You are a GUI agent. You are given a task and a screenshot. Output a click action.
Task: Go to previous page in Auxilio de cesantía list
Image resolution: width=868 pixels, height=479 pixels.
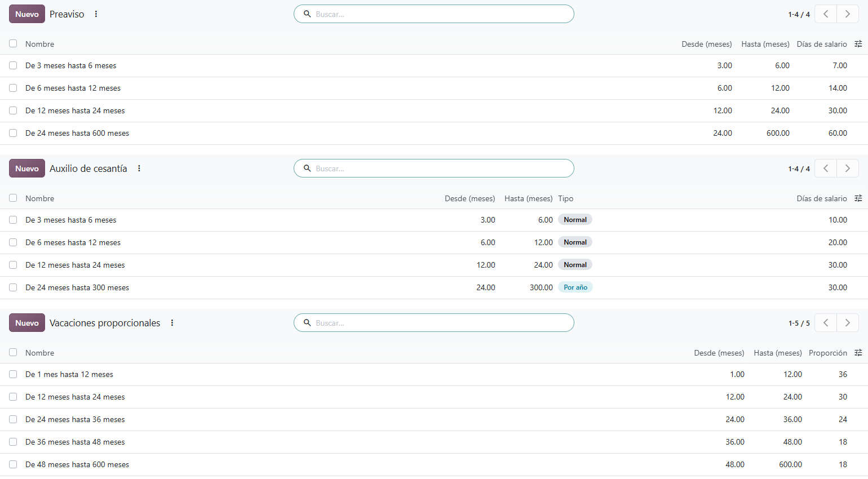[x=826, y=168]
